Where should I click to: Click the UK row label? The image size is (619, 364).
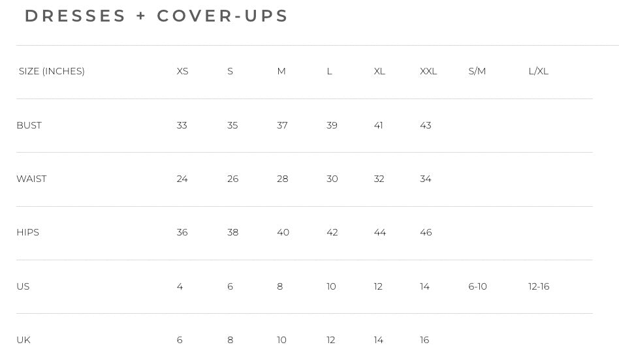[x=24, y=340]
